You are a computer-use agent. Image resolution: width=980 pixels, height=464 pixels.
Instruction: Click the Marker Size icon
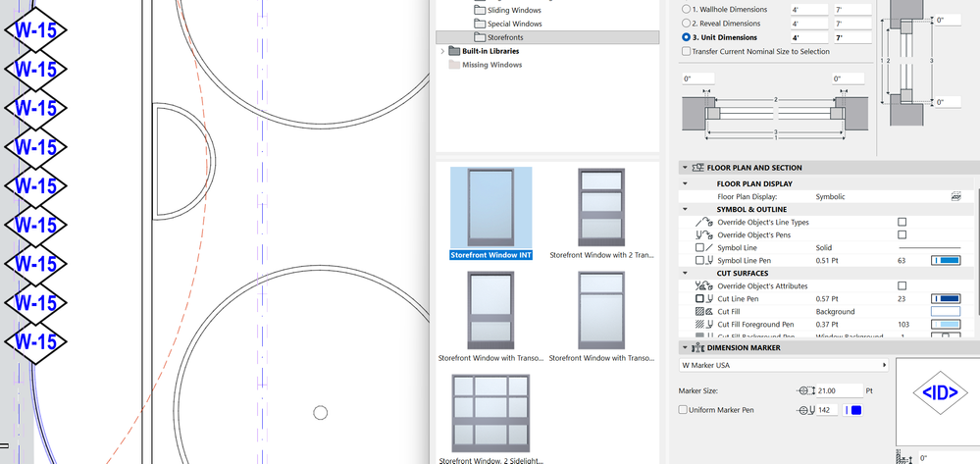[x=805, y=390]
